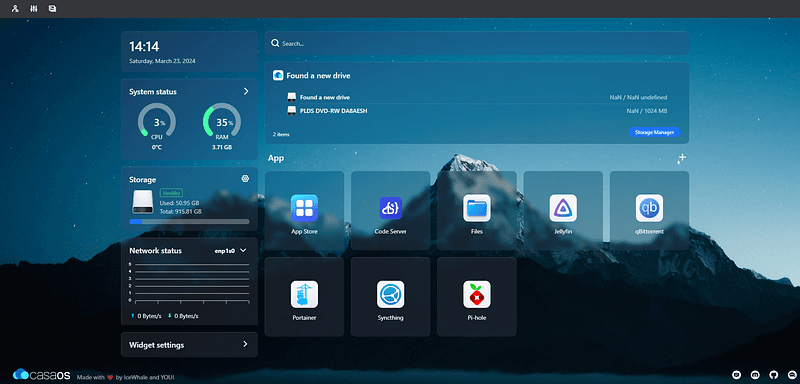Open the terminal and logs icon in top bar

point(53,9)
